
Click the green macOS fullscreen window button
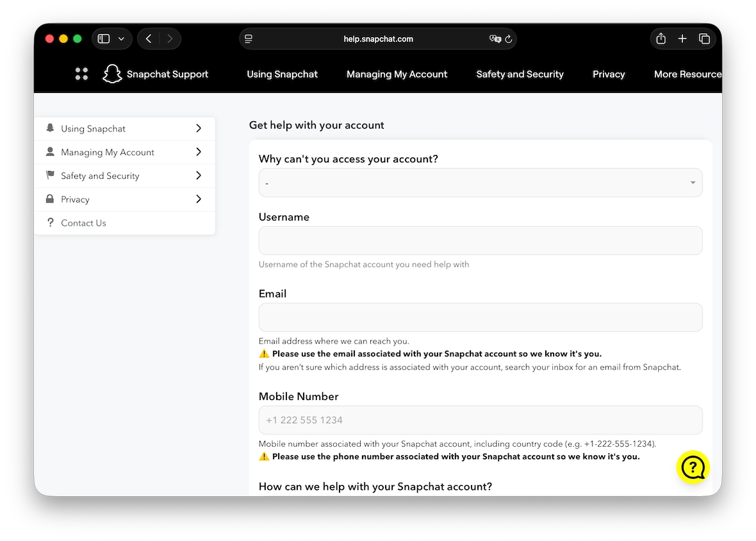click(77, 39)
